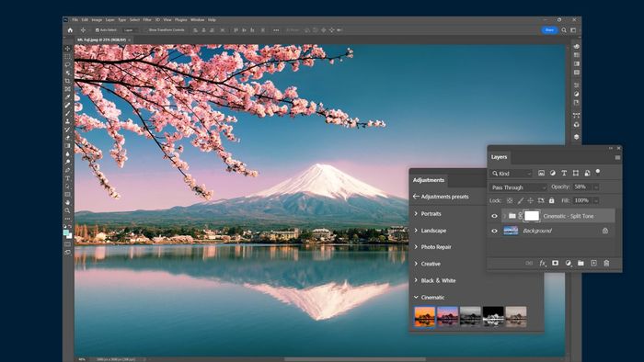
Task: Switch to the Layers tab
Action: coord(499,157)
